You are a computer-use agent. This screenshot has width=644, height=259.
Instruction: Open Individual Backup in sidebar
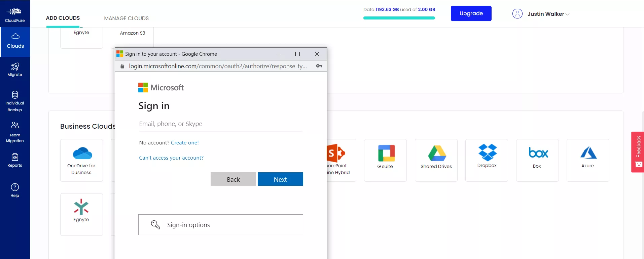click(x=15, y=101)
